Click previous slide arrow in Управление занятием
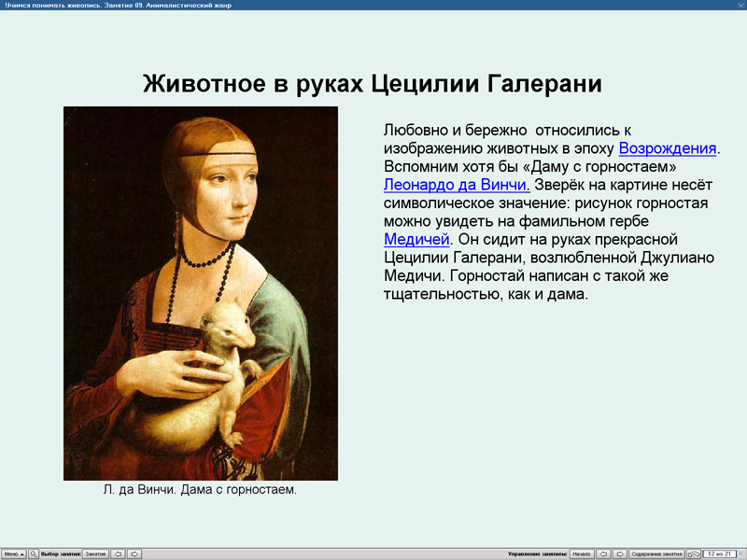Viewport: 747px width, 560px height. click(604, 553)
